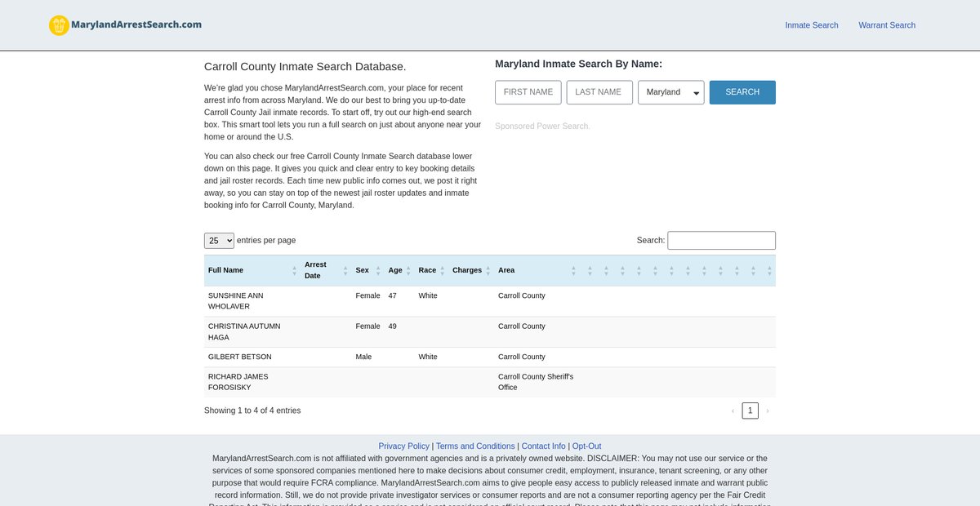Open Inmate Search in top navigation
This screenshot has width=980, height=506.
point(811,25)
